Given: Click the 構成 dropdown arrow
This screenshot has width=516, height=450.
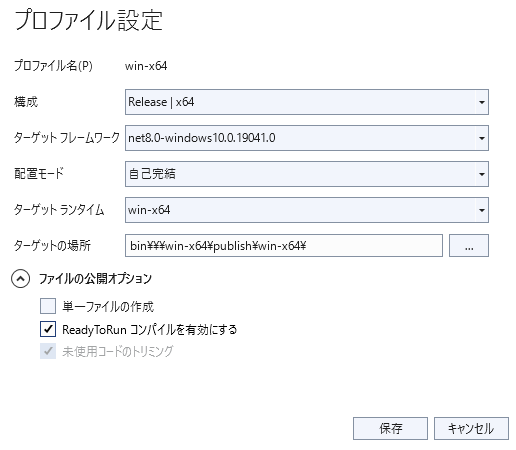Looking at the screenshot, I should pos(482,102).
